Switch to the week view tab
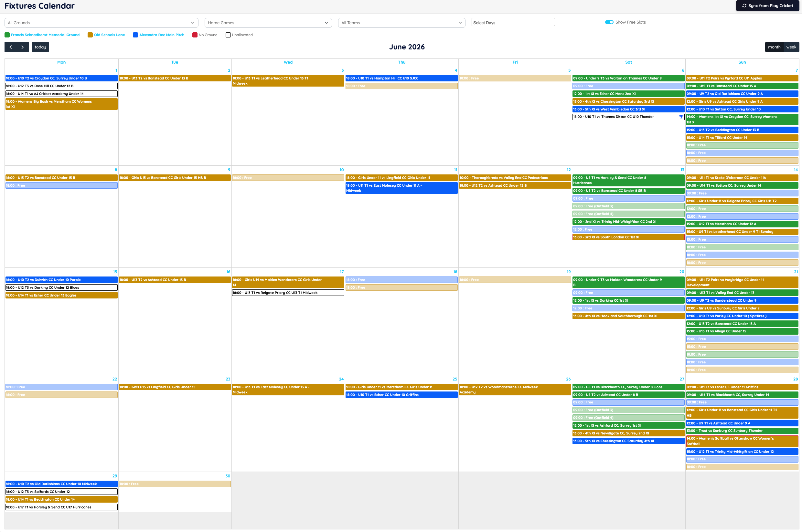Screen dimensions: 802x532 [791, 47]
